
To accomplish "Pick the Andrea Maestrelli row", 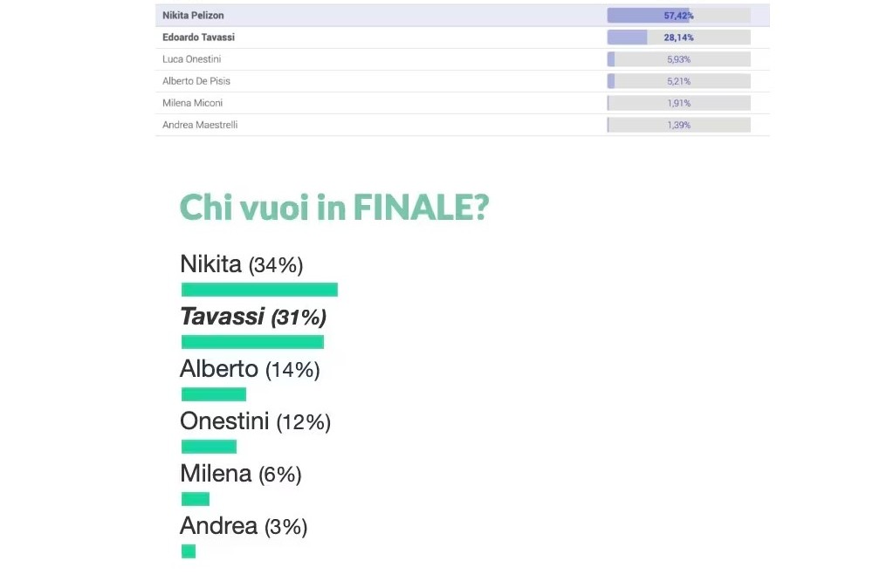I will [462, 125].
